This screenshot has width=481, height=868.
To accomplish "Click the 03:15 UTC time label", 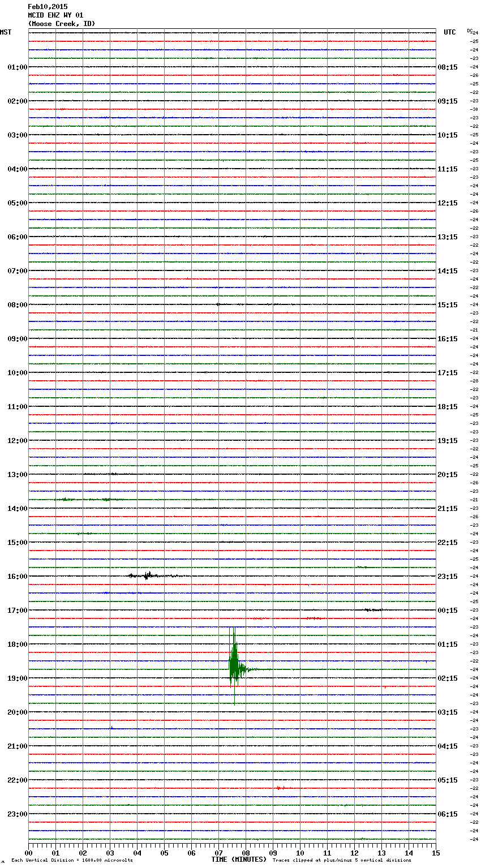I will (x=448, y=712).
